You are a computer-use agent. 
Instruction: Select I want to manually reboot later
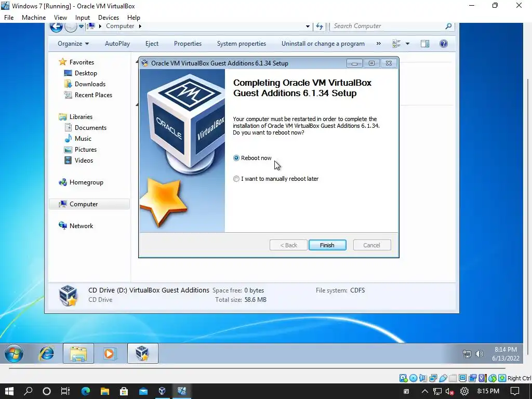[236, 179]
